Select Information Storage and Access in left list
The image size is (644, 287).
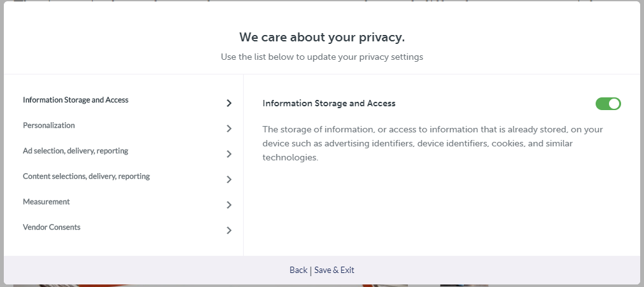click(76, 100)
